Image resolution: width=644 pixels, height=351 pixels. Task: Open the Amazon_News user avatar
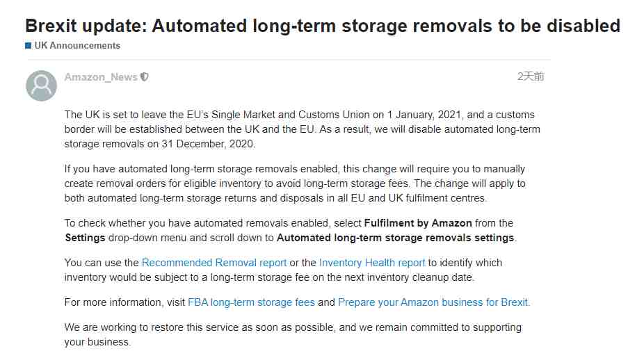coord(41,85)
